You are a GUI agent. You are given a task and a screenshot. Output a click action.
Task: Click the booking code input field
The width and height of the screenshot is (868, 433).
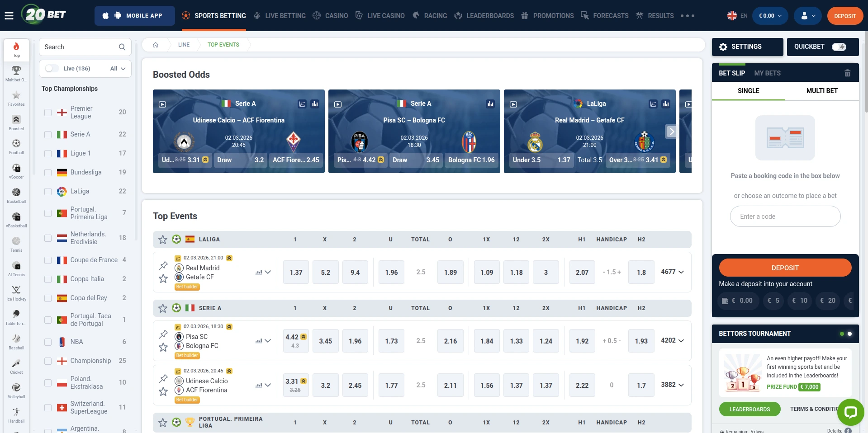[x=785, y=216]
